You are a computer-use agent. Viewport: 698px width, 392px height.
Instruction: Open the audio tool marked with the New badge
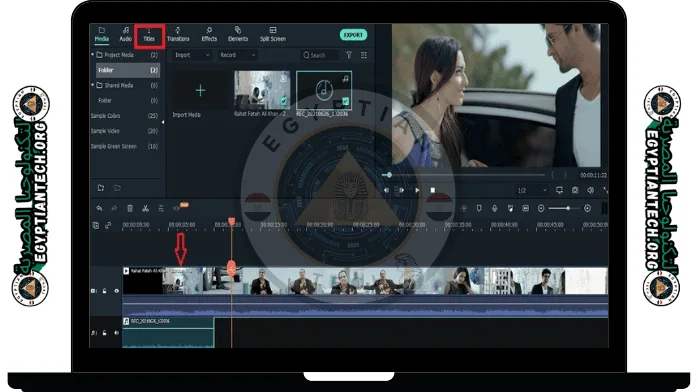(177, 208)
